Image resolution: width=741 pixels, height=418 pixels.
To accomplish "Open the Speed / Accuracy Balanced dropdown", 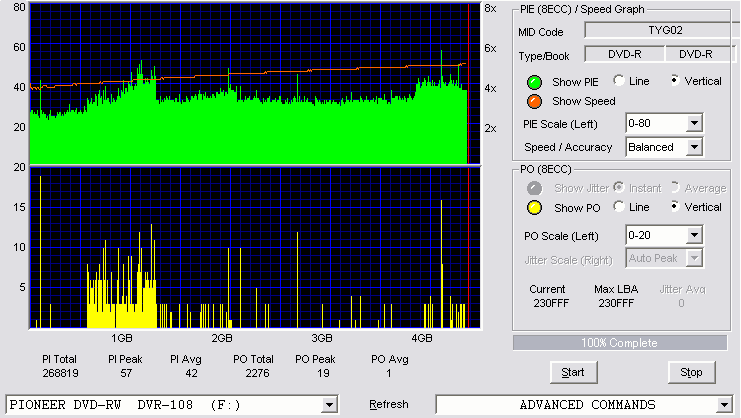I will tap(694, 147).
